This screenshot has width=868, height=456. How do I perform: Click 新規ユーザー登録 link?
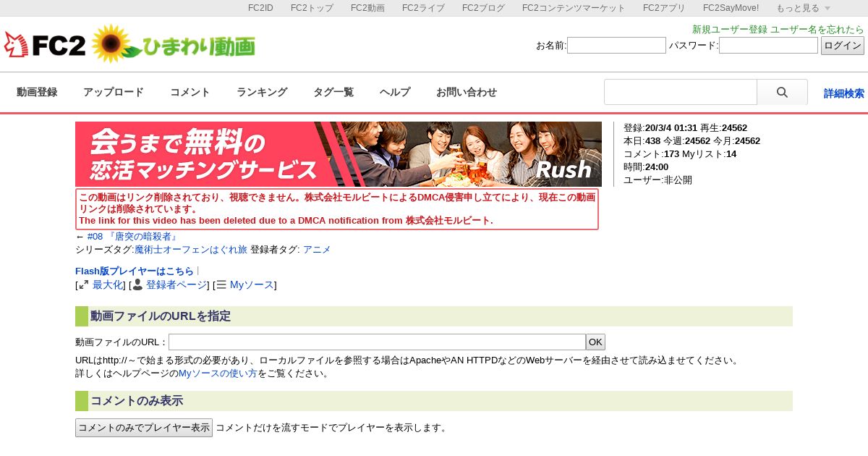pos(730,30)
